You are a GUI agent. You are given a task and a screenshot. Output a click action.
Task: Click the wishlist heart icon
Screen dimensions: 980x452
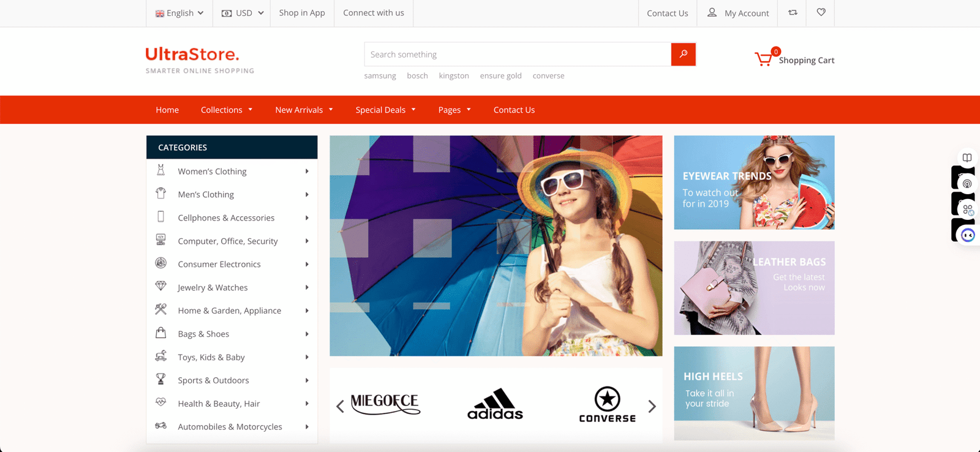(x=821, y=12)
